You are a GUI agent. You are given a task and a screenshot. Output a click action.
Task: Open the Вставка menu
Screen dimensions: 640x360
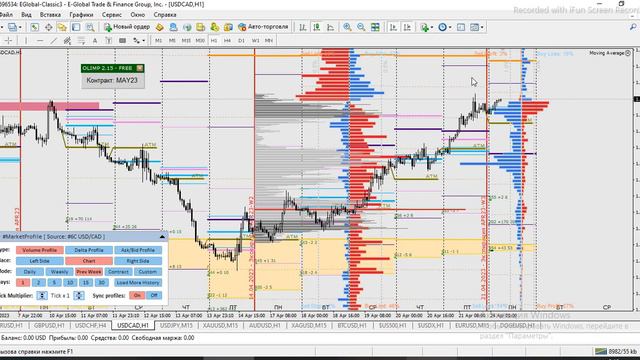click(51, 15)
